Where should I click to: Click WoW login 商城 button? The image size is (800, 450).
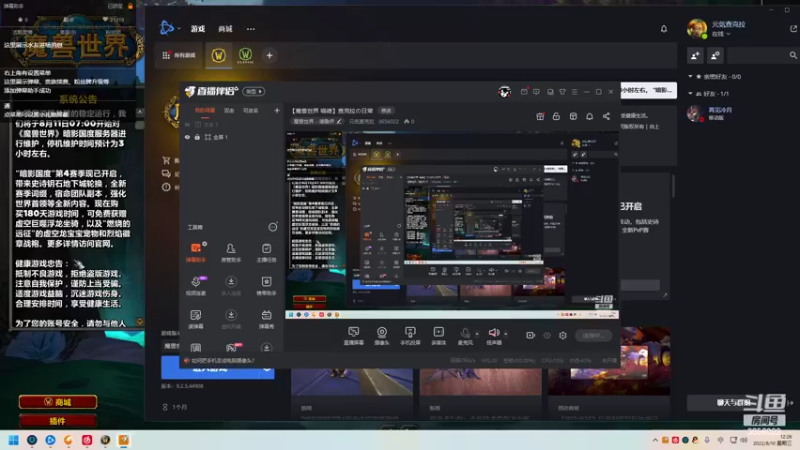[x=58, y=402]
